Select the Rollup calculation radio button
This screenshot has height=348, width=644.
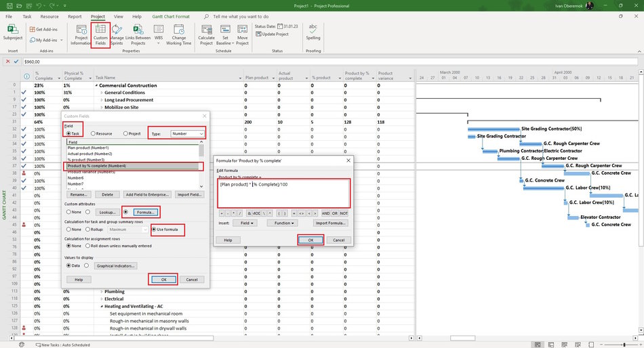[87, 230]
